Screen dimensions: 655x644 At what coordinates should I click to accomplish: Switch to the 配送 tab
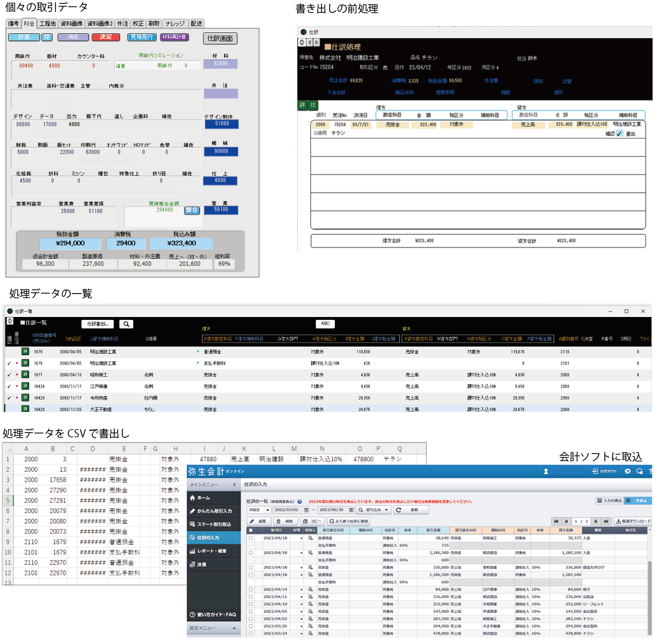click(196, 23)
